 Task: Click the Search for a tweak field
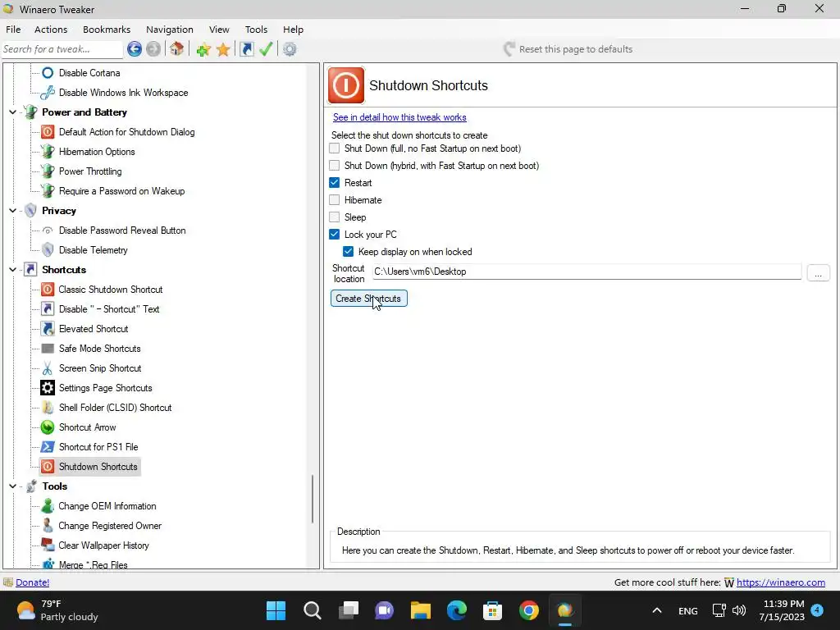[62, 49]
